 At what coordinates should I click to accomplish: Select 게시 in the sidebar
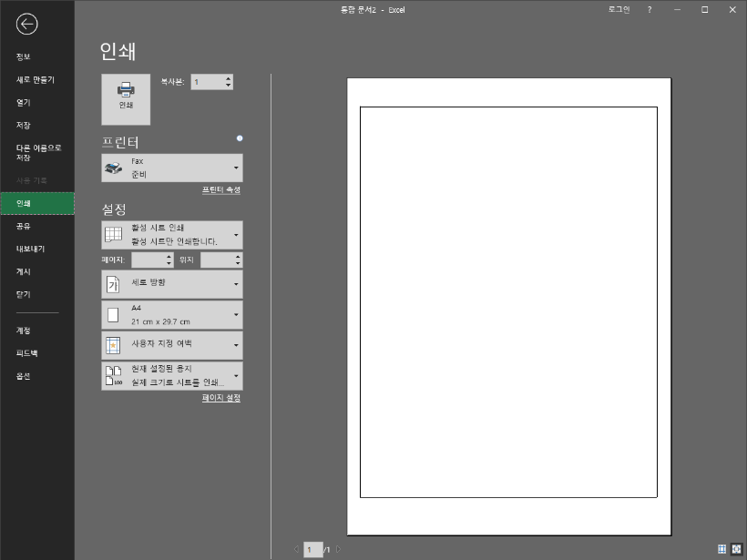pos(37,272)
